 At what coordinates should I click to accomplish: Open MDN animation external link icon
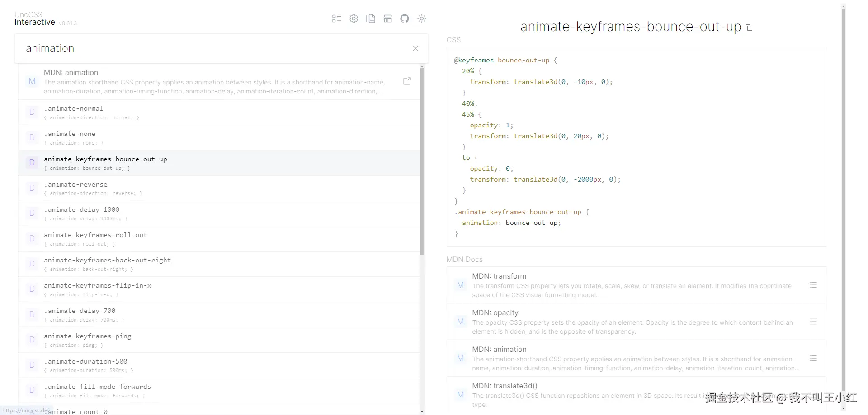[407, 81]
